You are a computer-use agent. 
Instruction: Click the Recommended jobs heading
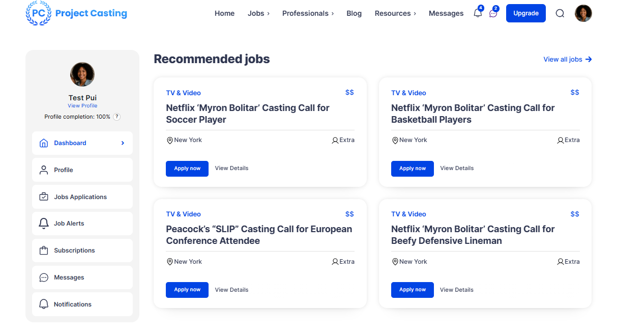pos(212,59)
